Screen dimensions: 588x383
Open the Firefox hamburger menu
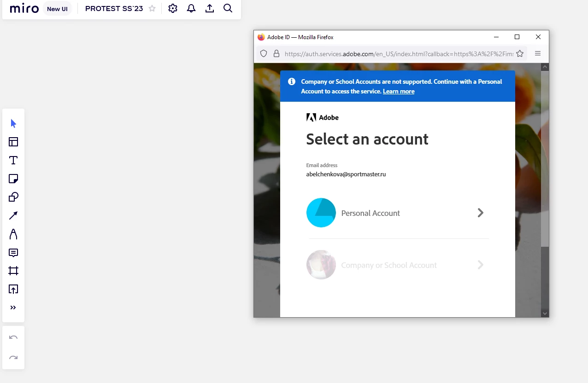(538, 53)
